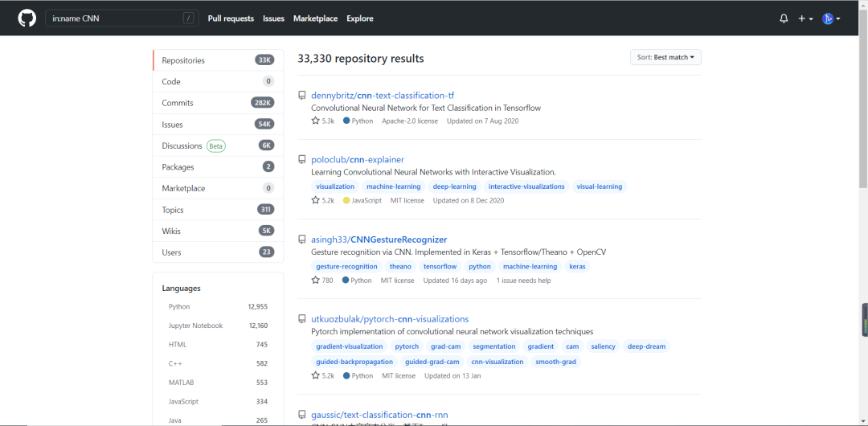This screenshot has height=426, width=868.
Task: Open the user avatar menu
Action: coord(831,18)
